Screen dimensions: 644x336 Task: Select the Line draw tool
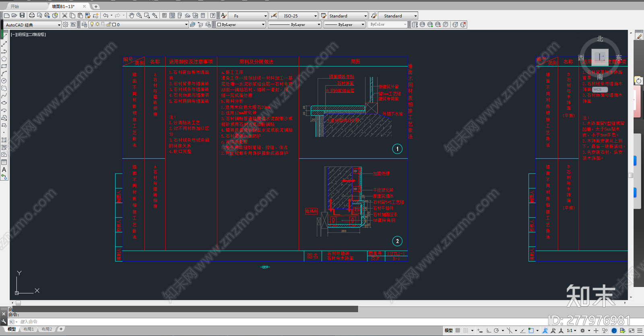coord(4,37)
